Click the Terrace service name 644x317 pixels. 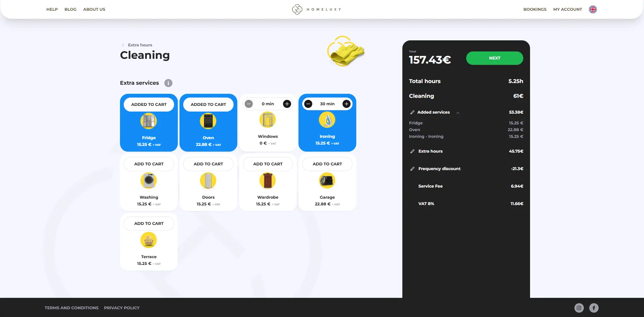click(149, 257)
